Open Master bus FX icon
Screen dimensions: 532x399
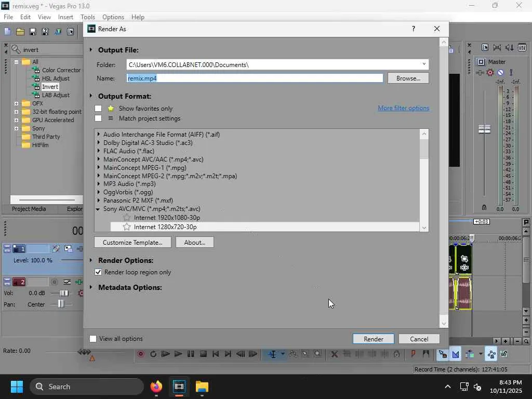[x=480, y=72]
